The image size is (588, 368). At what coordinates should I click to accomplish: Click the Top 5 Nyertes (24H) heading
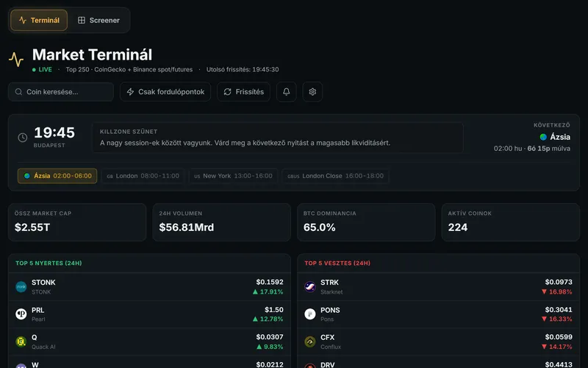coord(49,263)
